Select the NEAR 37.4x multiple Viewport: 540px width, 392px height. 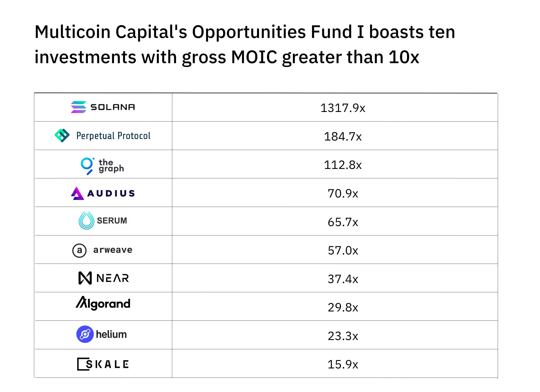343,279
